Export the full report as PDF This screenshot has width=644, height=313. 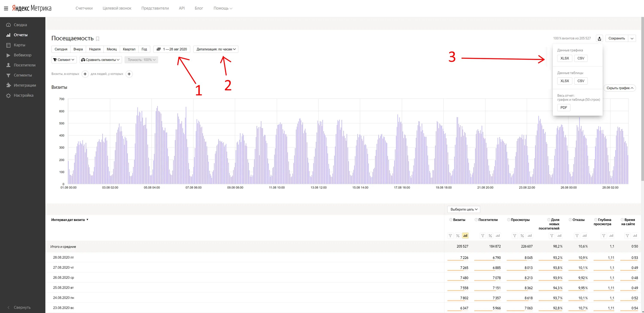(563, 108)
